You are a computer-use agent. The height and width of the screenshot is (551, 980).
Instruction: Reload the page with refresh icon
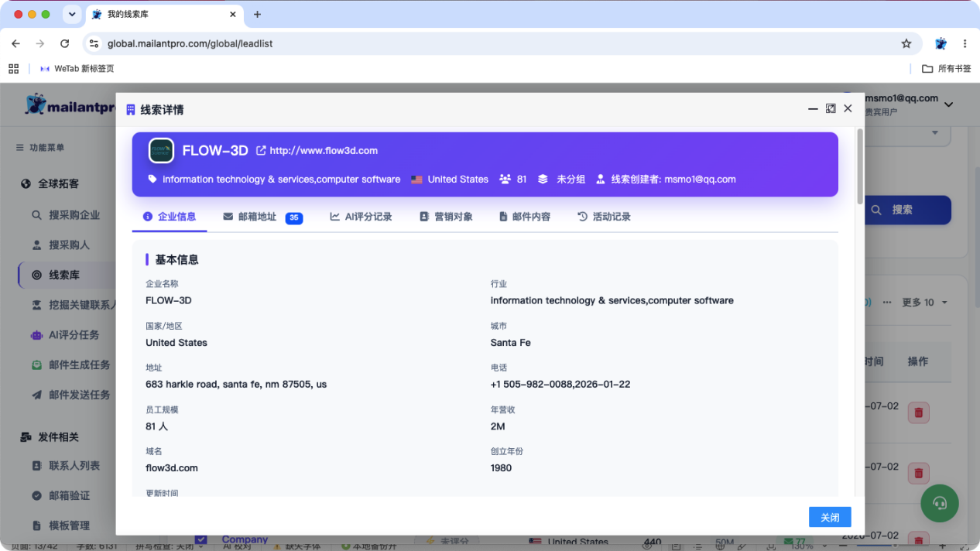65,44
